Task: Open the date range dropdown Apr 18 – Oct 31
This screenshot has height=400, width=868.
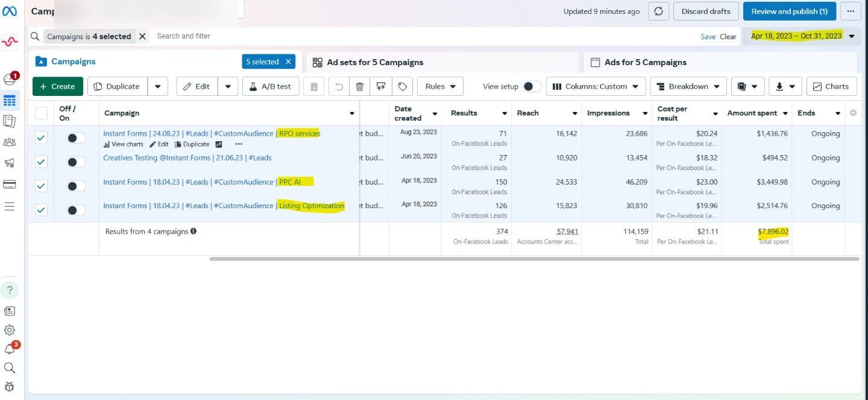Action: pos(802,36)
